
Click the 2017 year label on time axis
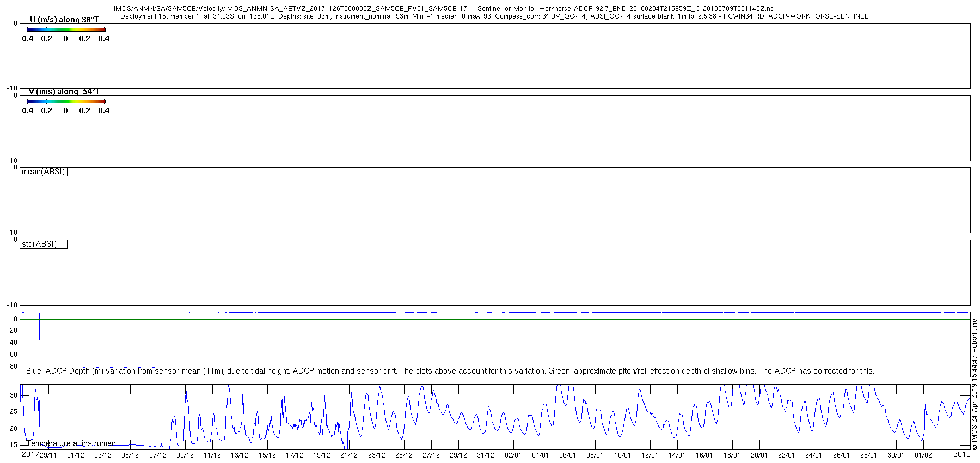[30, 454]
